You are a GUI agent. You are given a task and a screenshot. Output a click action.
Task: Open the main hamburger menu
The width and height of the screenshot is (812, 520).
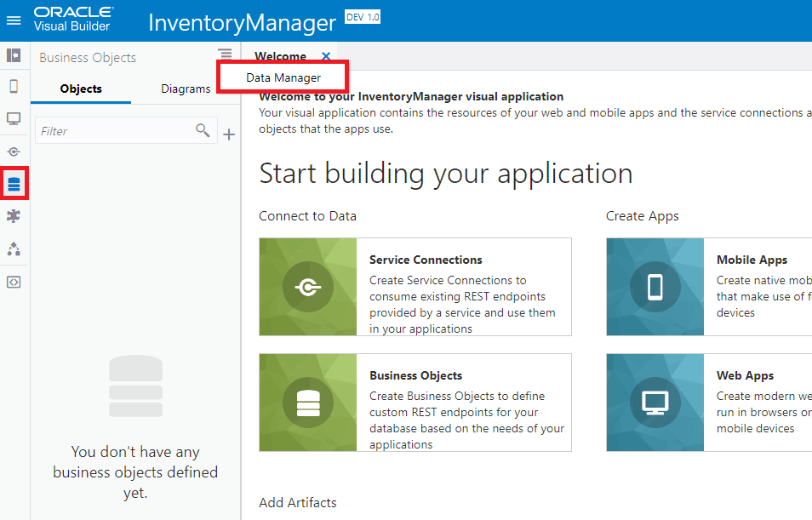pos(14,20)
